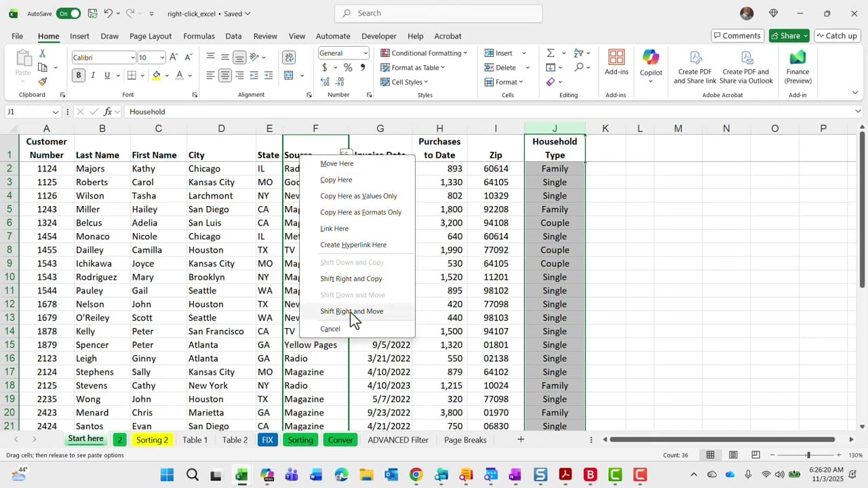Select the Format Painter icon
This screenshot has width=868, height=488.
coord(42,81)
